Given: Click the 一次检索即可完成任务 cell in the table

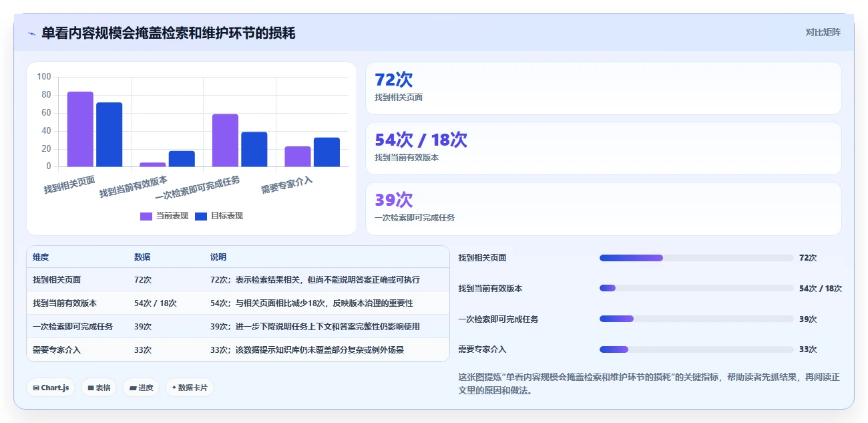Looking at the screenshot, I should click(x=73, y=327).
